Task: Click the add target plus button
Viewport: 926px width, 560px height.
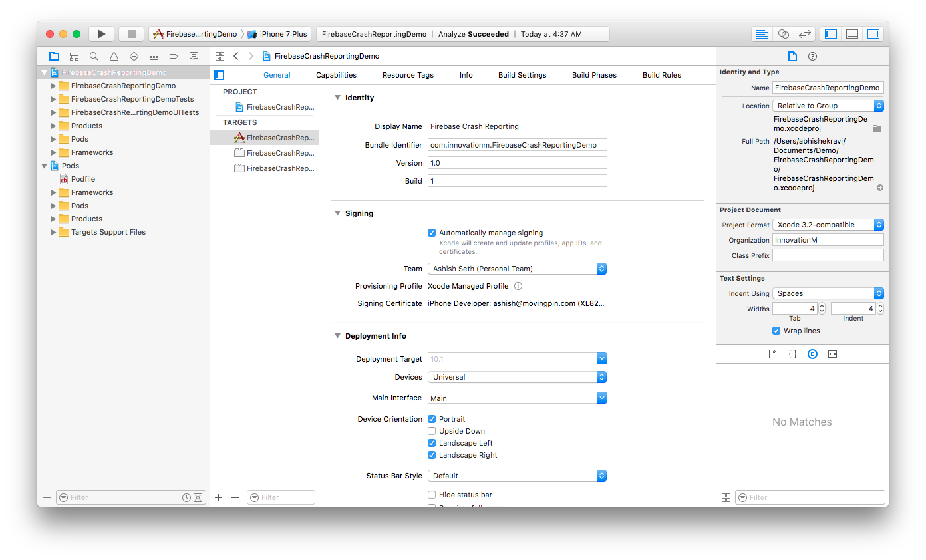Action: pyautogui.click(x=219, y=497)
